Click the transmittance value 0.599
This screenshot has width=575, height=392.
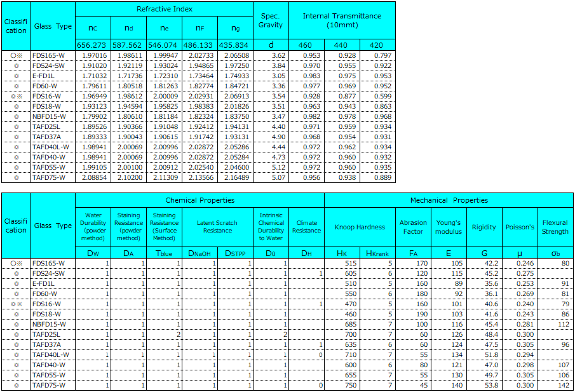point(383,96)
